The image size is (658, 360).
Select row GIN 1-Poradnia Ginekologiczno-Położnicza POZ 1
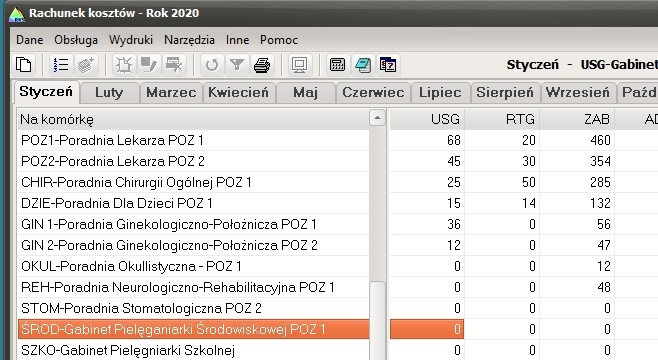(193, 224)
